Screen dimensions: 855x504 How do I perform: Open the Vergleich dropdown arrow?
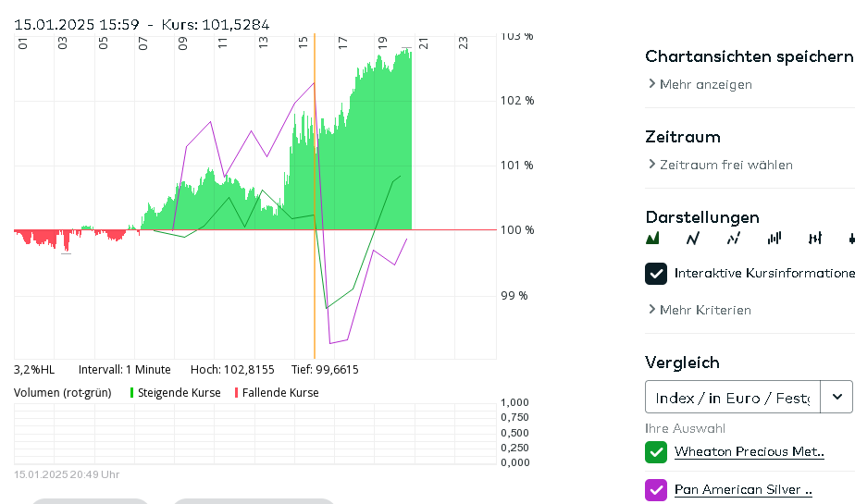[x=836, y=397]
